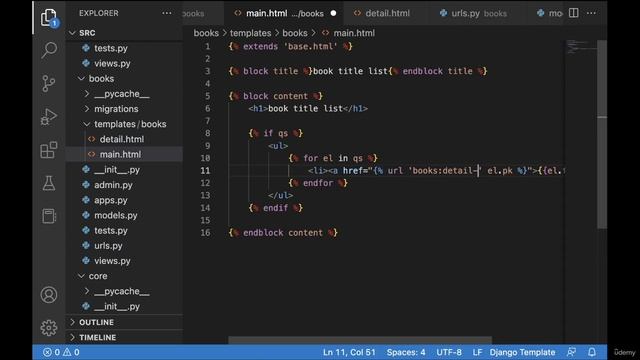Click the editor vertical scrollbar
Image resolution: width=640 pixels, height=360 pixels.
point(602,135)
